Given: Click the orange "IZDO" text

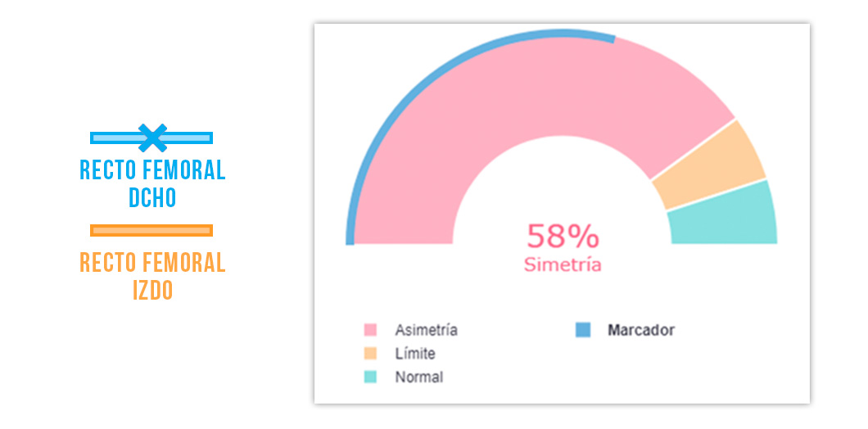Looking at the screenshot, I should (x=152, y=290).
